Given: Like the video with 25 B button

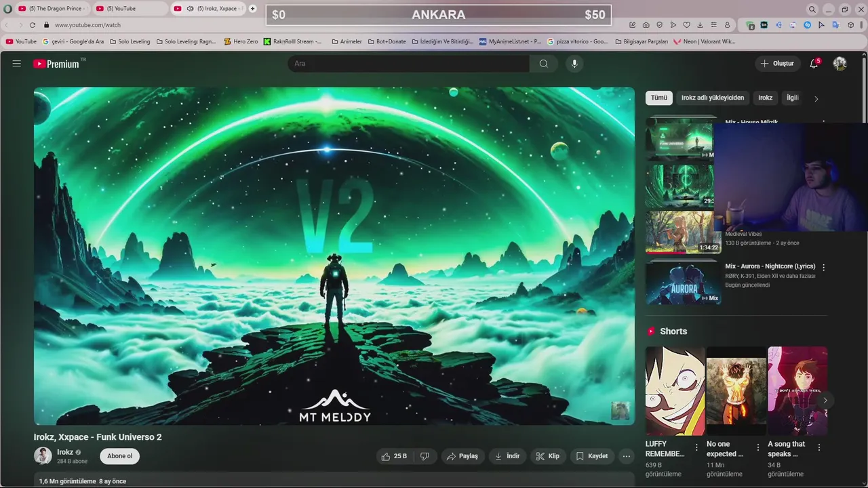Looking at the screenshot, I should pos(393,456).
